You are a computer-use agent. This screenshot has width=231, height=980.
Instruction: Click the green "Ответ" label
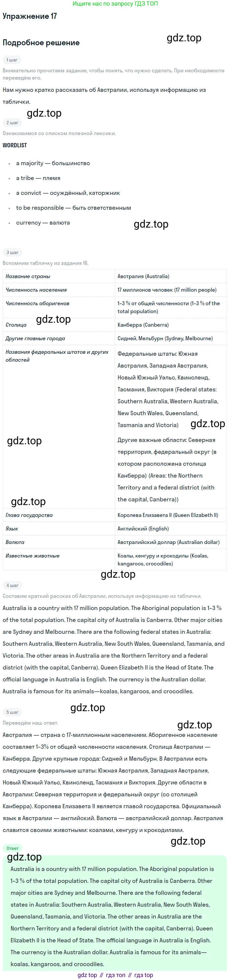[12, 848]
